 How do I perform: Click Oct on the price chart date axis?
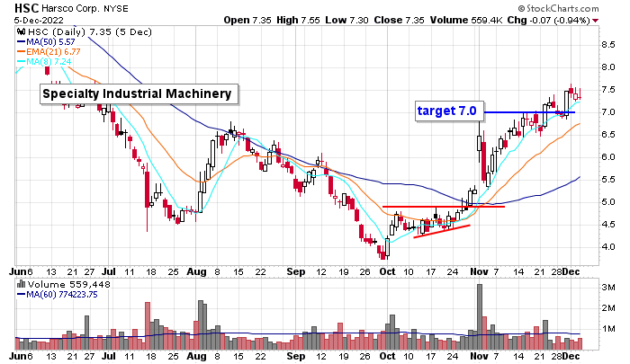387,271
